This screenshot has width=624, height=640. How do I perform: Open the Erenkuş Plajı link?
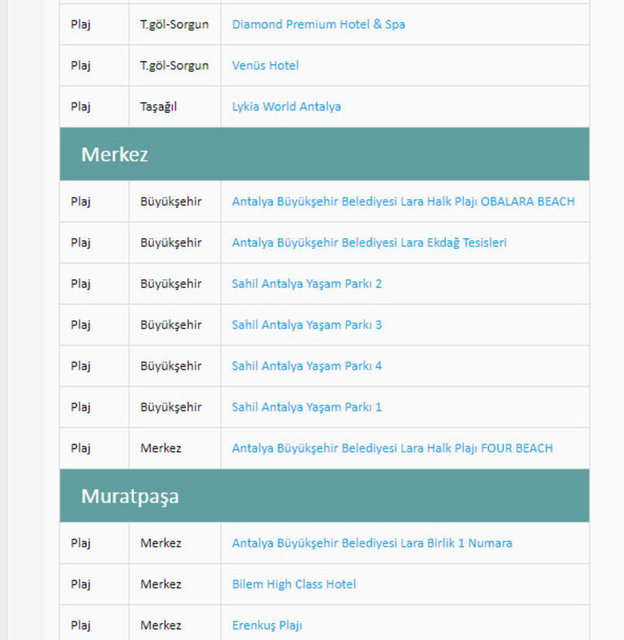(x=267, y=625)
